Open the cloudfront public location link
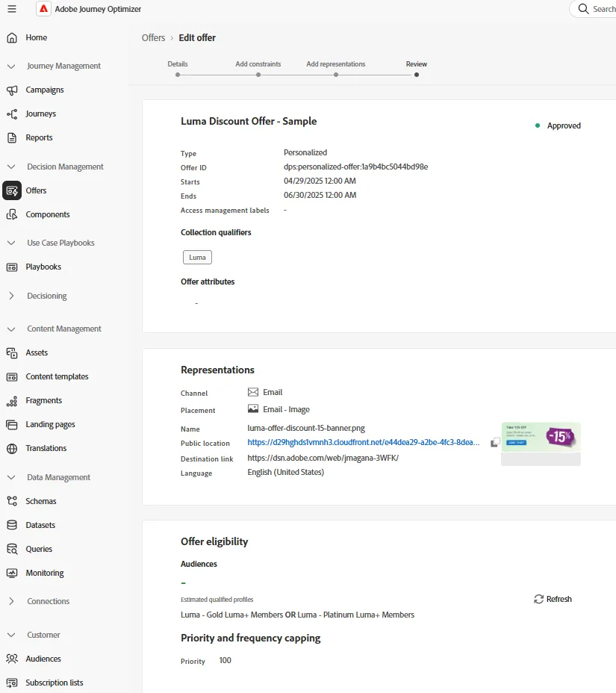This screenshot has height=693, width=616. coord(363,442)
